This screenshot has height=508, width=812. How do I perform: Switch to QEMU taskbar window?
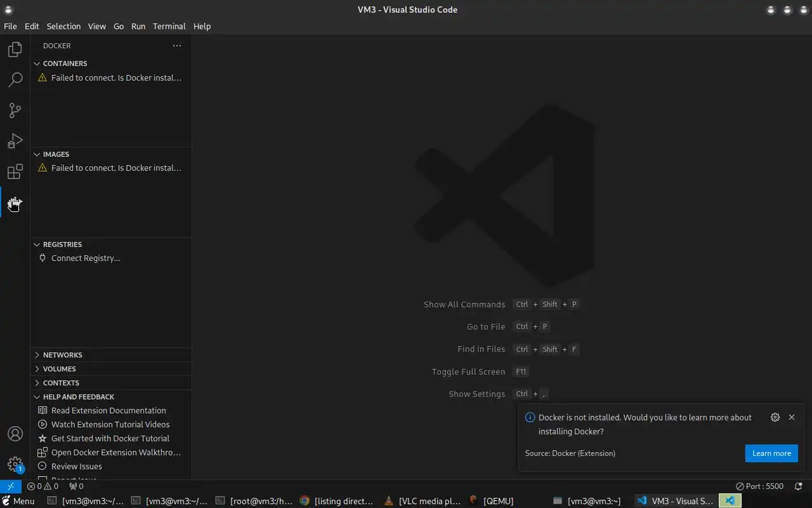[x=491, y=501]
